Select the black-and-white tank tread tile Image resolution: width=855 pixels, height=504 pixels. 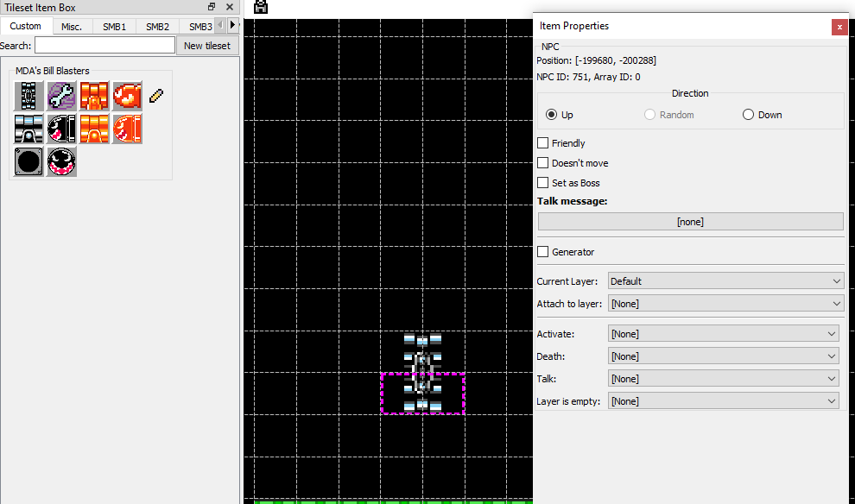[28, 96]
